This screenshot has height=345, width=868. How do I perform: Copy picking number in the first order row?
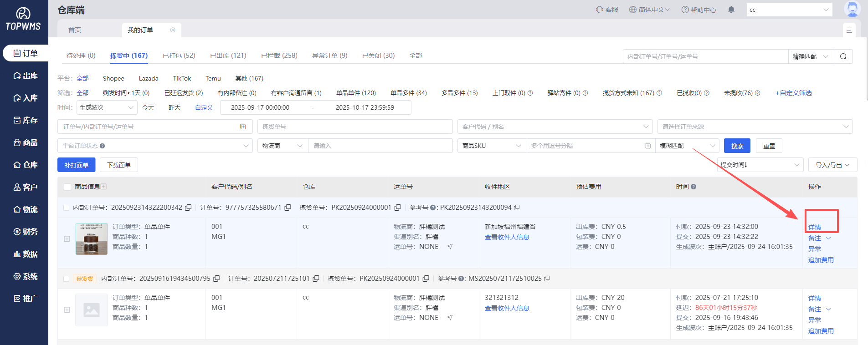(x=397, y=208)
